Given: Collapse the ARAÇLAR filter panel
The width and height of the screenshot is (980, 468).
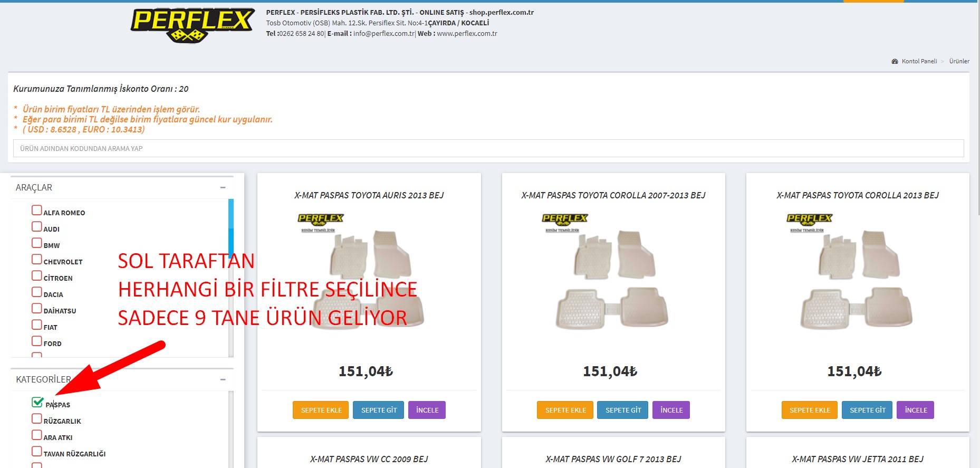Looking at the screenshot, I should point(223,188).
